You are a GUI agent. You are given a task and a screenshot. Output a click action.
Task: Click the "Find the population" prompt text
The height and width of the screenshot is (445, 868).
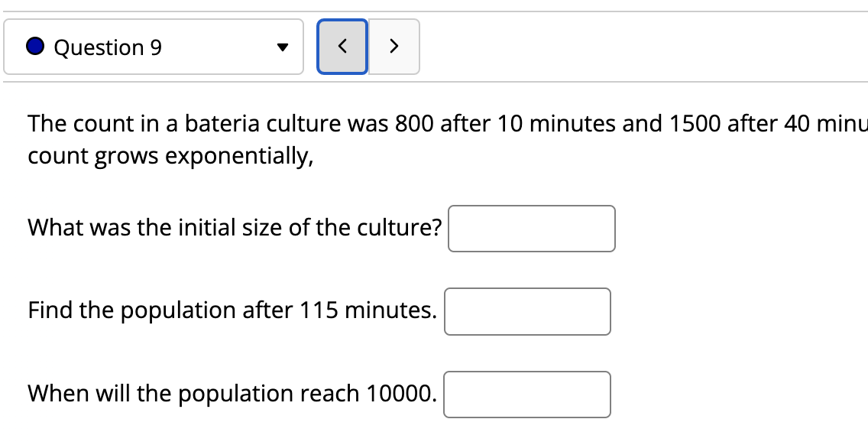pyautogui.click(x=232, y=310)
